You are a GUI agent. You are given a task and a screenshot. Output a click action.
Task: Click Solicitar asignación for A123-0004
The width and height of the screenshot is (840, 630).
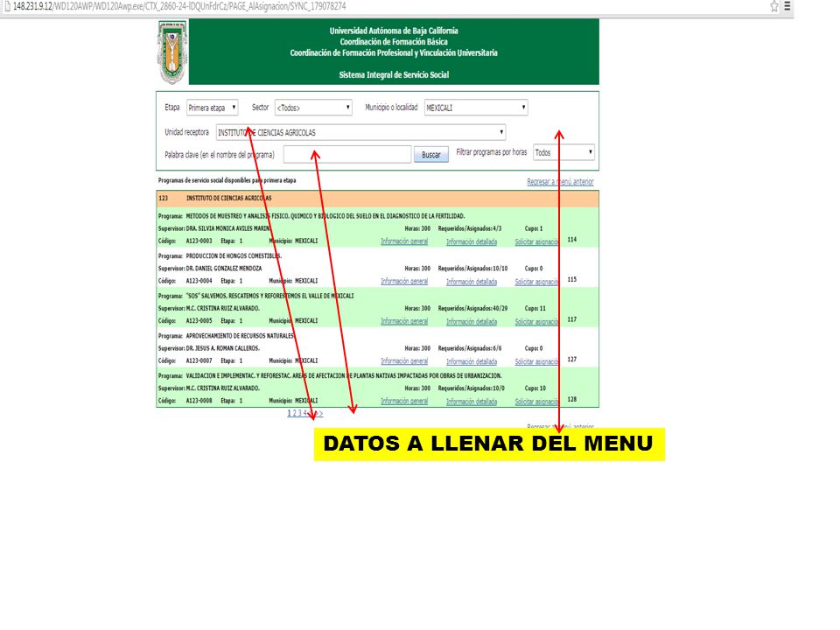point(536,282)
